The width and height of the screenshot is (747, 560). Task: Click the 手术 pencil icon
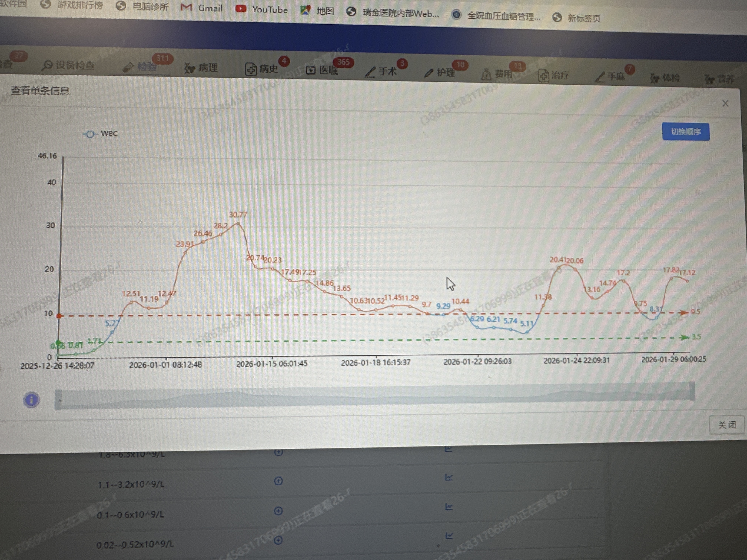(x=370, y=72)
